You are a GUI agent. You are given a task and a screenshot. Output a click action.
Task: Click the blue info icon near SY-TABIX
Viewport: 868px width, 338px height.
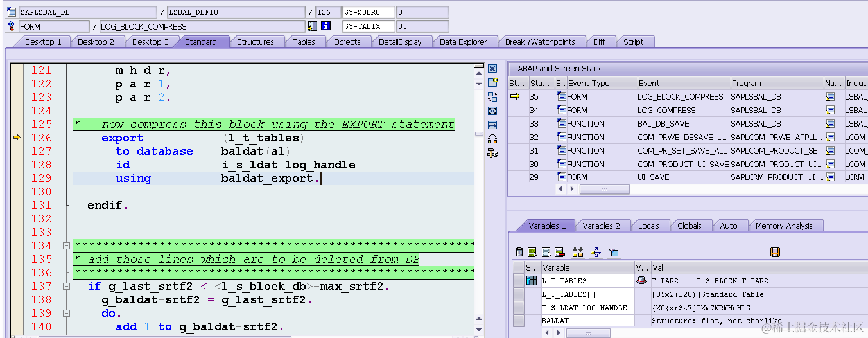pyautogui.click(x=326, y=26)
